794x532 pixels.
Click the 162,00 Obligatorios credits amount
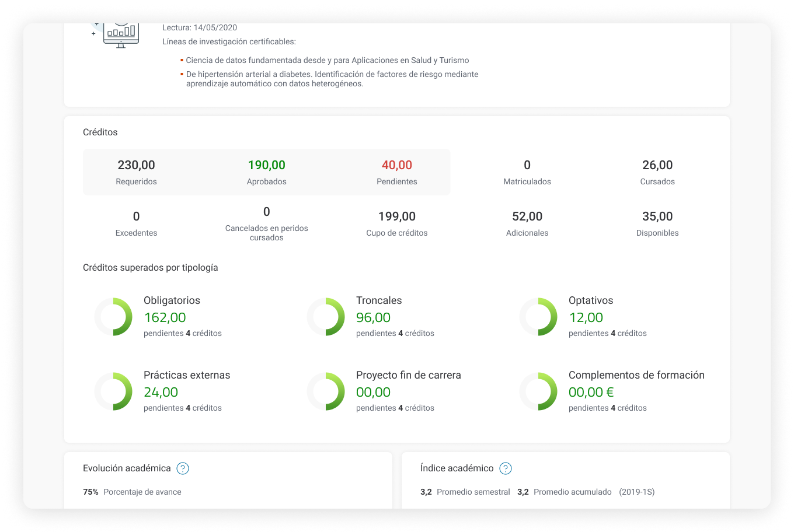[x=165, y=318]
